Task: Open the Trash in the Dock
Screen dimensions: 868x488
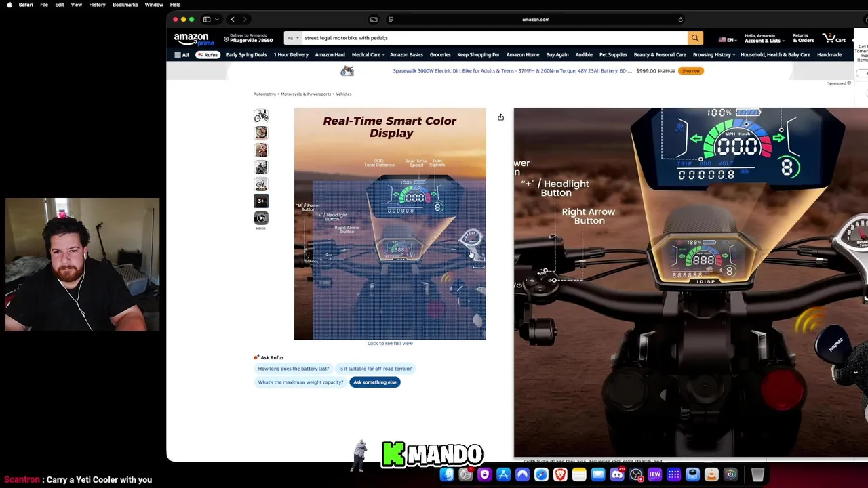Action: [757, 474]
